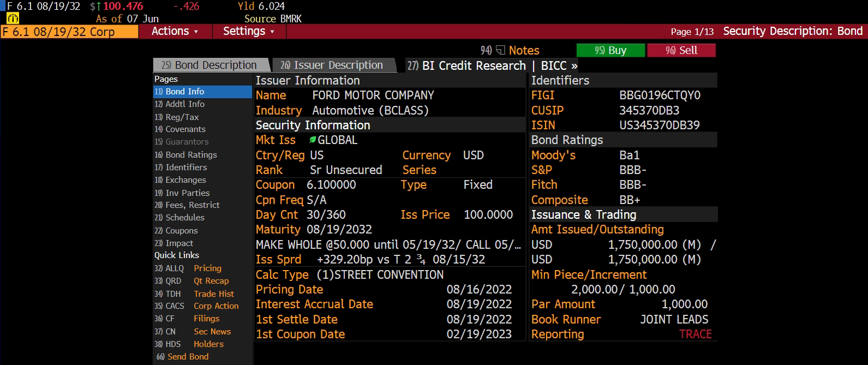Click the green leaf icon beside GLOBAL
This screenshot has height=365, width=868.
click(313, 140)
